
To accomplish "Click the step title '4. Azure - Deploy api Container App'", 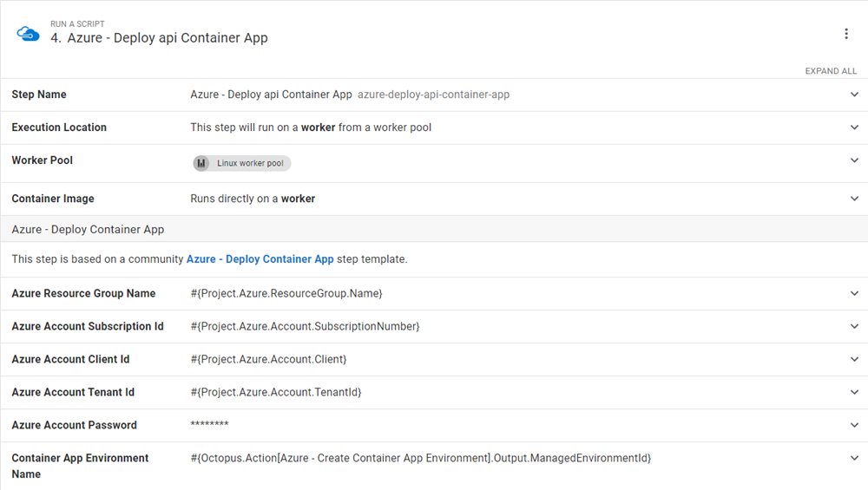I will coord(159,37).
